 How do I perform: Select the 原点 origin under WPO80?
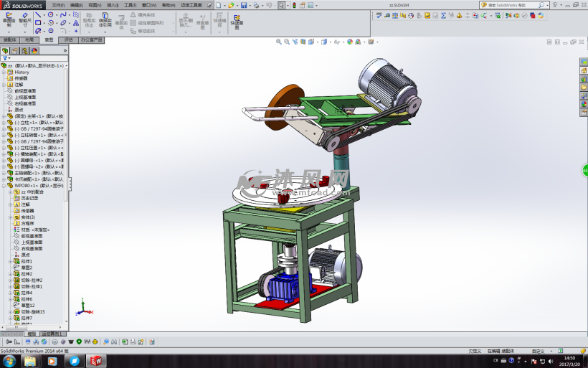coord(25,255)
